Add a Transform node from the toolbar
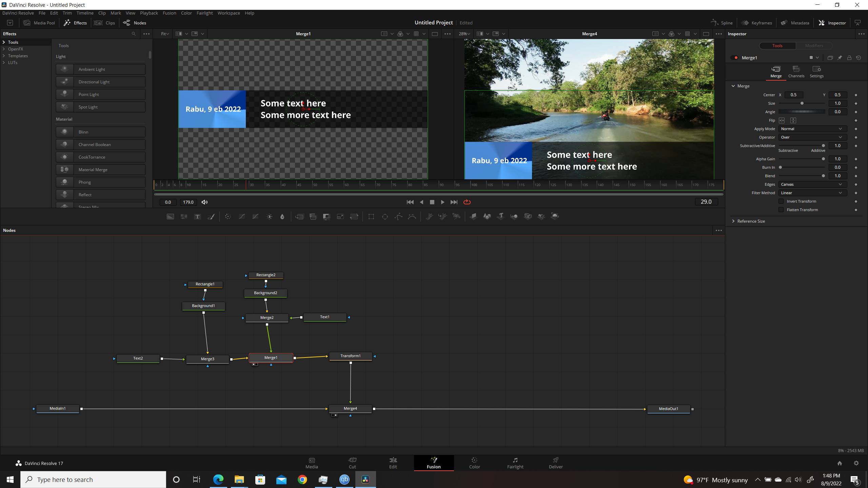 [354, 217]
